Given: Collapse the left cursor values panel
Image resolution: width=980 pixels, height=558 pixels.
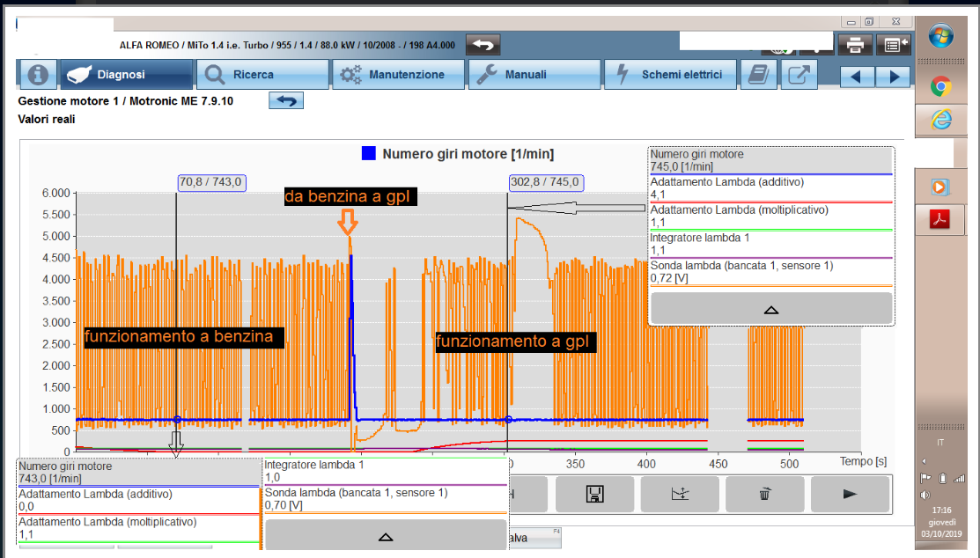Looking at the screenshot, I should [386, 535].
